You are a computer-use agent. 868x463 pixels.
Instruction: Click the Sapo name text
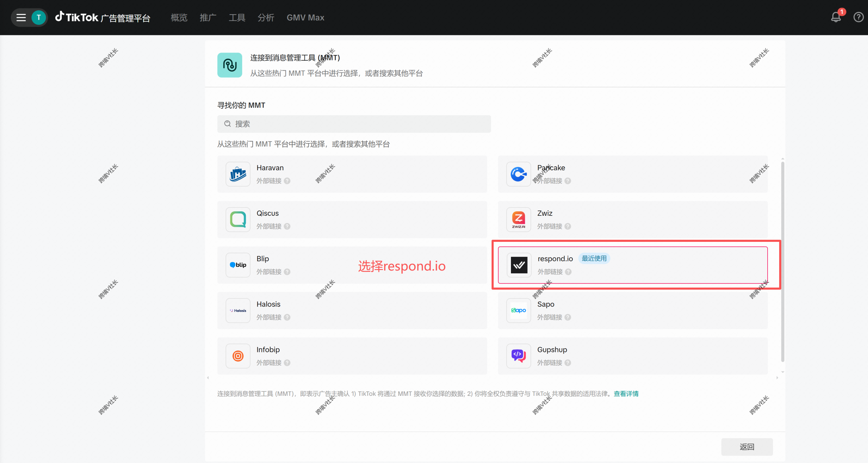coord(546,304)
